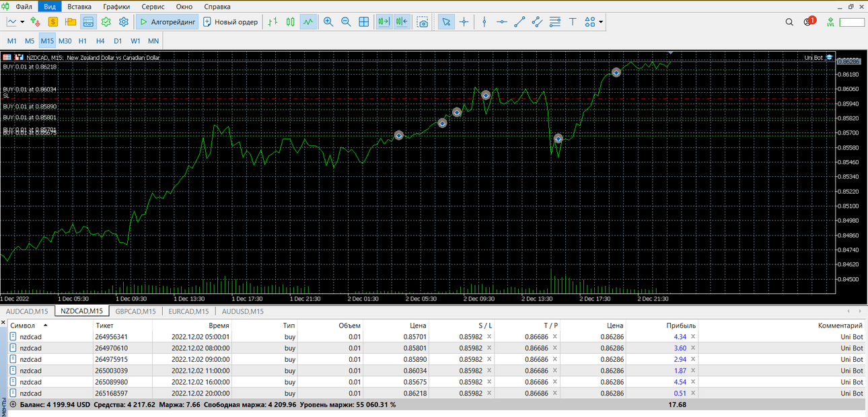
Task: Select the crosshair cursor tool
Action: coord(464,22)
